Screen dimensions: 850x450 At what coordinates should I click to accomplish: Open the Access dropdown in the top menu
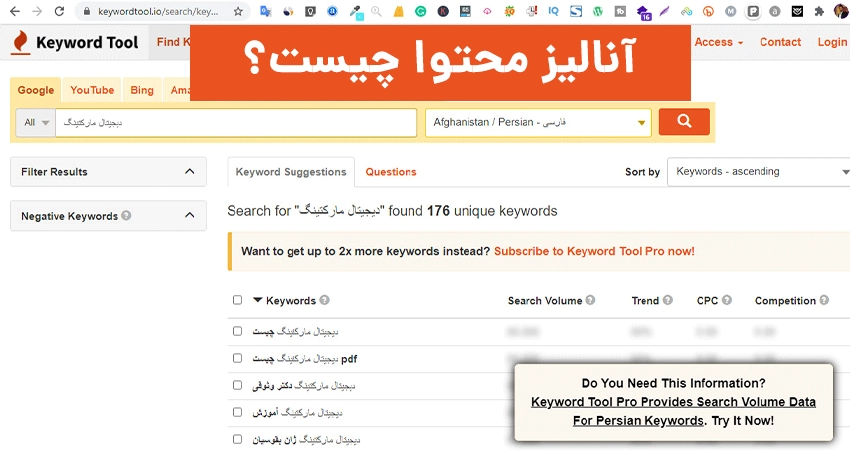(719, 42)
